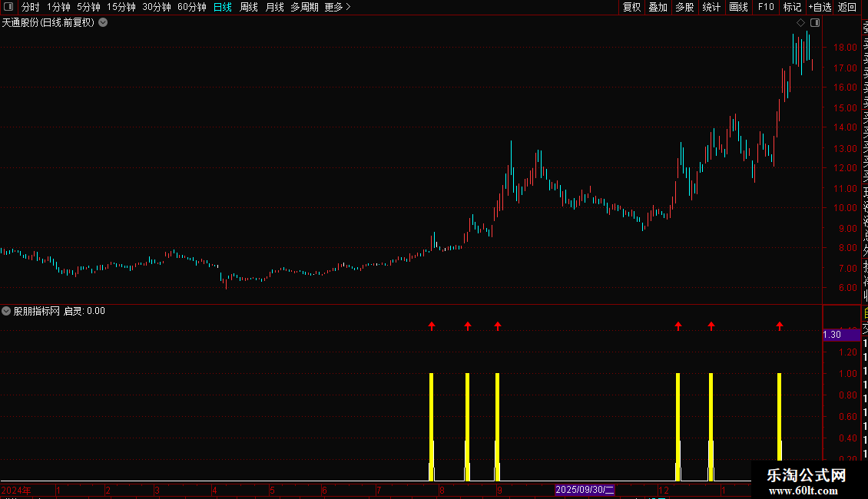Select the 30分钟 period

(x=157, y=7)
